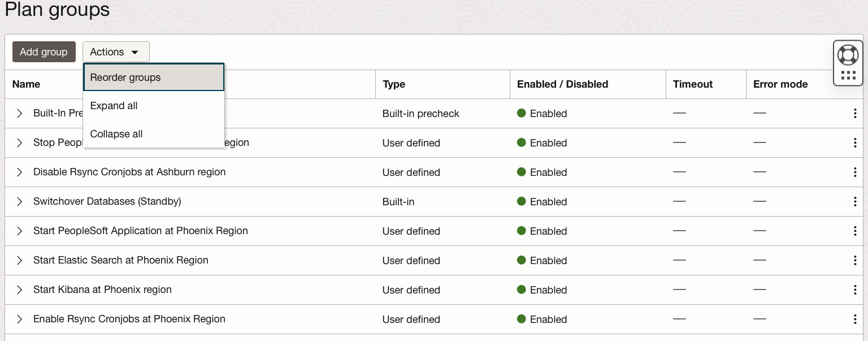Open kebab menu for Start Elastic Search row

tap(854, 261)
